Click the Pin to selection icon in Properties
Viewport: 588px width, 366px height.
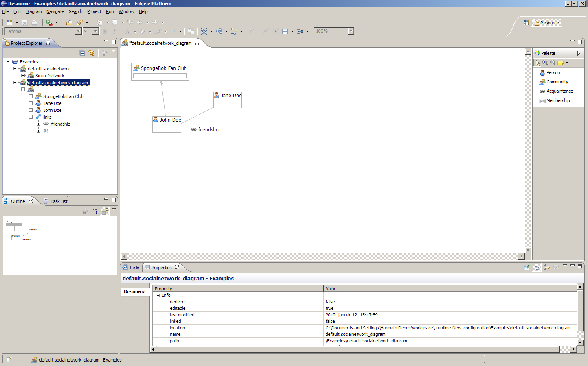point(527,267)
